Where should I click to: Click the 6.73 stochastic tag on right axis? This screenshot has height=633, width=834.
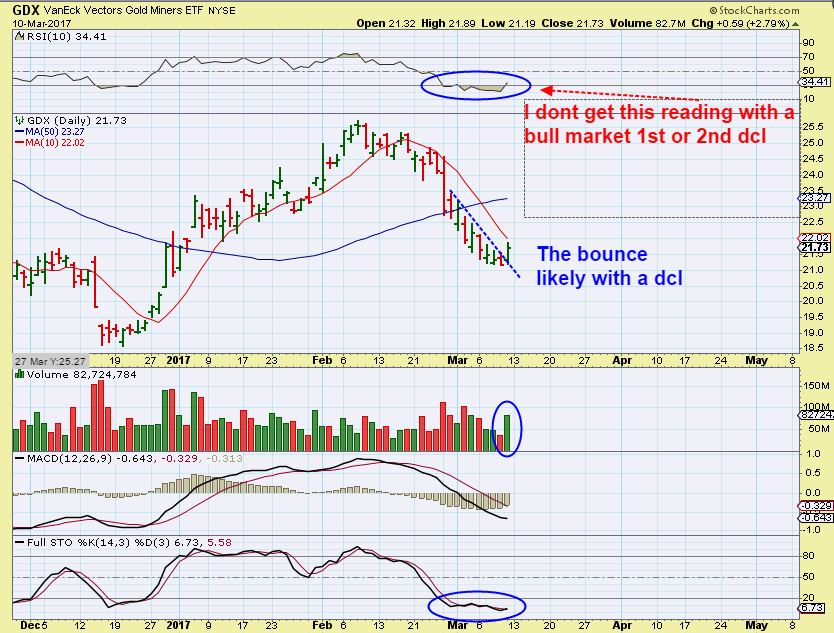(x=812, y=607)
